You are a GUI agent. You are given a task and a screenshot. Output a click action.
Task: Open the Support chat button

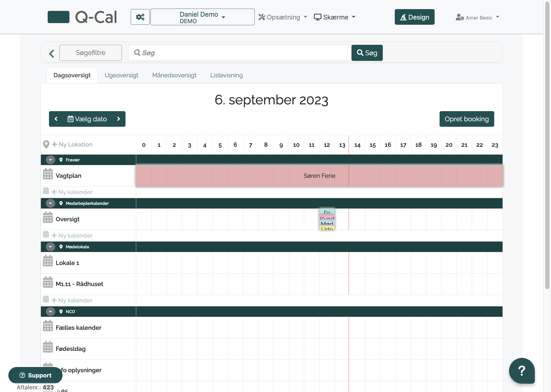tap(35, 375)
